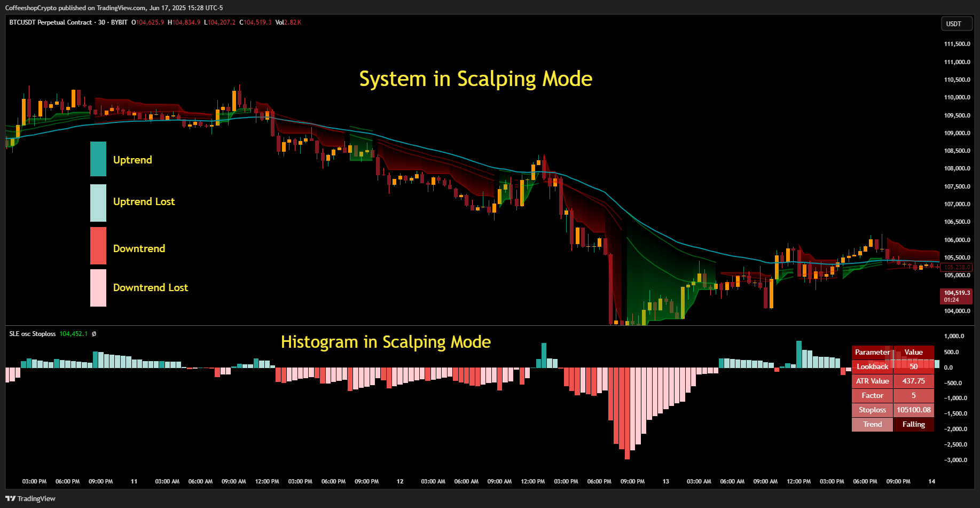
Task: Click the 'Uptrend Lost' legend label
Action: tap(144, 201)
